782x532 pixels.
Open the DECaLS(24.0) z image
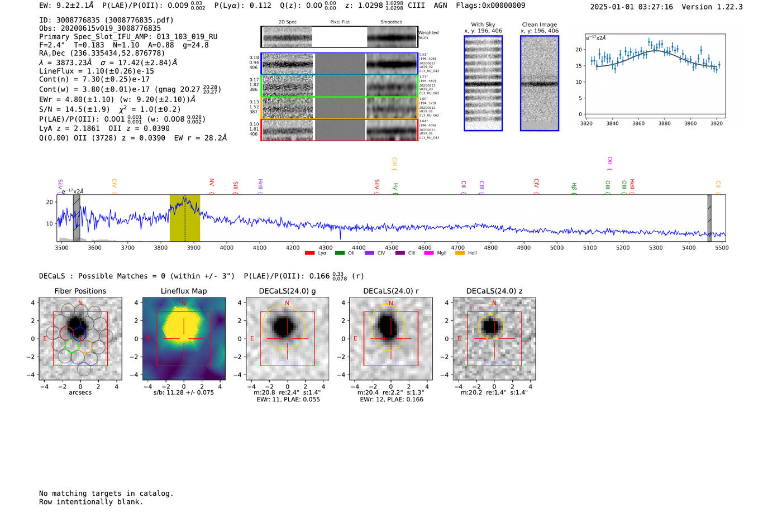tap(494, 338)
